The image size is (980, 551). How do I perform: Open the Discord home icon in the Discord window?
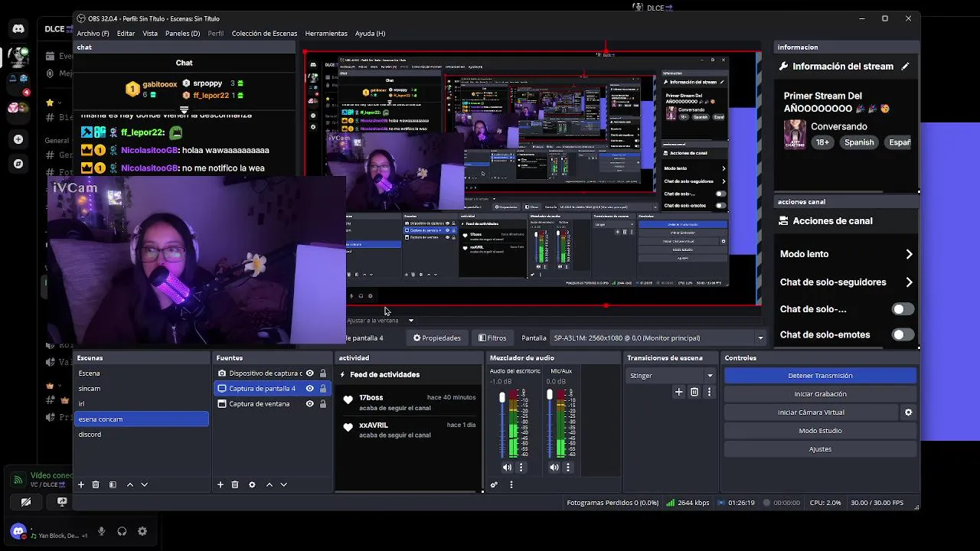(18, 29)
